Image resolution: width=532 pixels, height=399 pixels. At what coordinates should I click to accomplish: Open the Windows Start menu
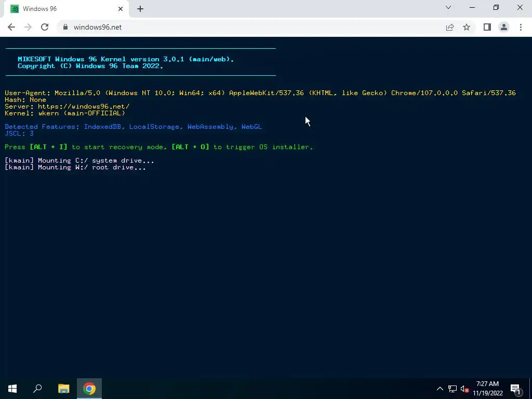[12, 389]
